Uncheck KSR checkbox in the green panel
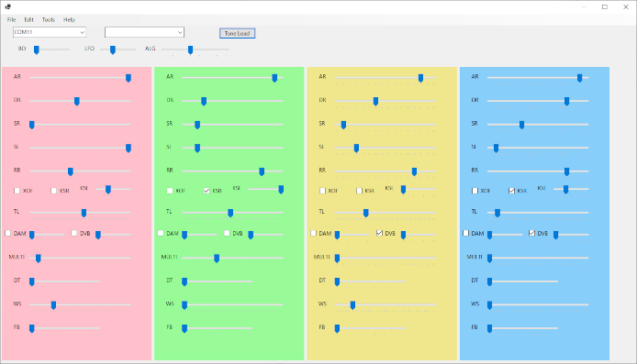The height and width of the screenshot is (364, 637). point(207,191)
